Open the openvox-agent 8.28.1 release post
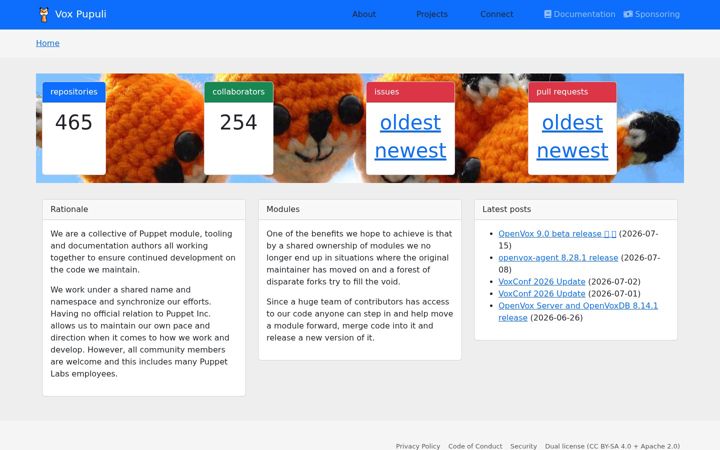720x450 pixels. 558,258
